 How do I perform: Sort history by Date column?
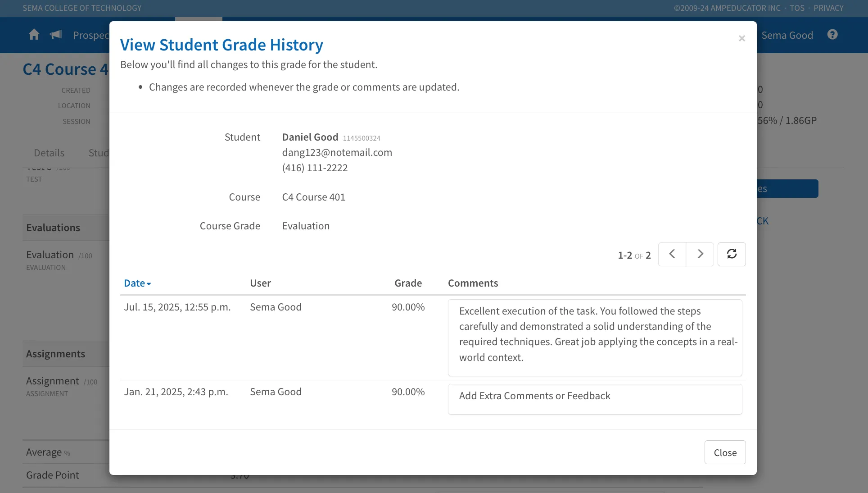pos(137,283)
